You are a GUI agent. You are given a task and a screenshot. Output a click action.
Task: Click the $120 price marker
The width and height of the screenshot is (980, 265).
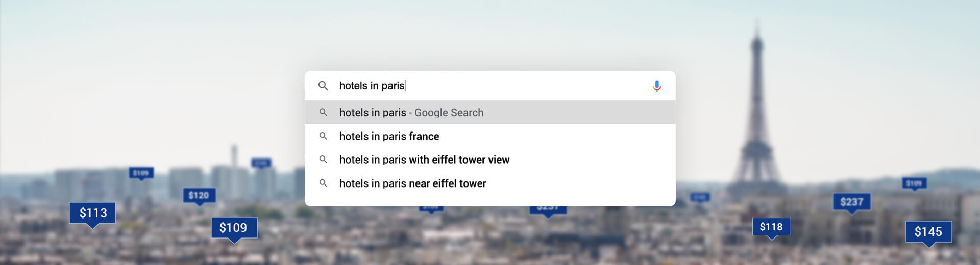tap(199, 195)
